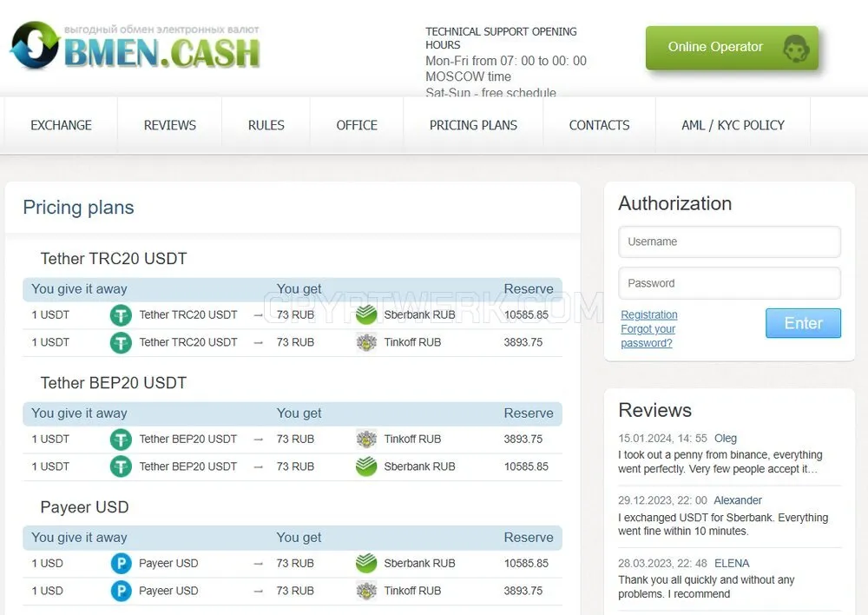Screen dimensions: 868x615
Task: Click the Reviews sidebar heading
Action: 654,410
